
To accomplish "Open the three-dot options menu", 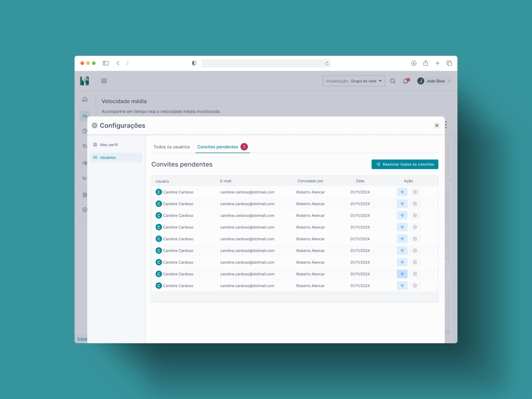I will point(446,125).
